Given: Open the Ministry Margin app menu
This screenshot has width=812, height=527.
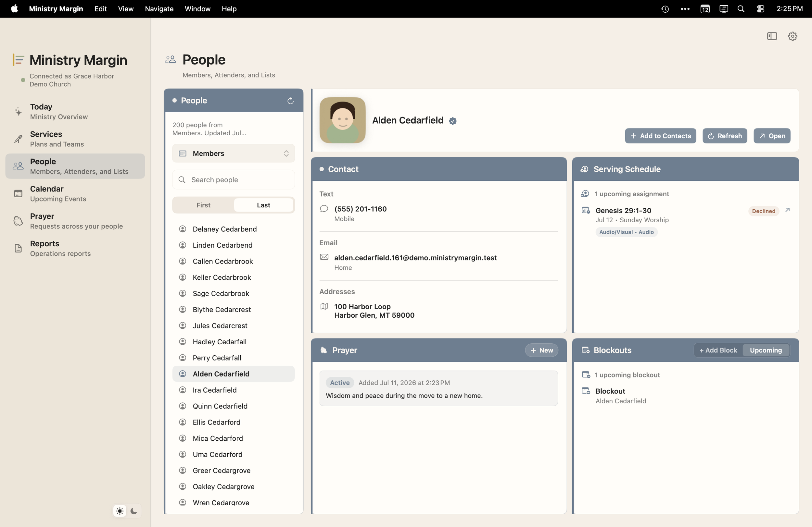Looking at the screenshot, I should tap(56, 9).
